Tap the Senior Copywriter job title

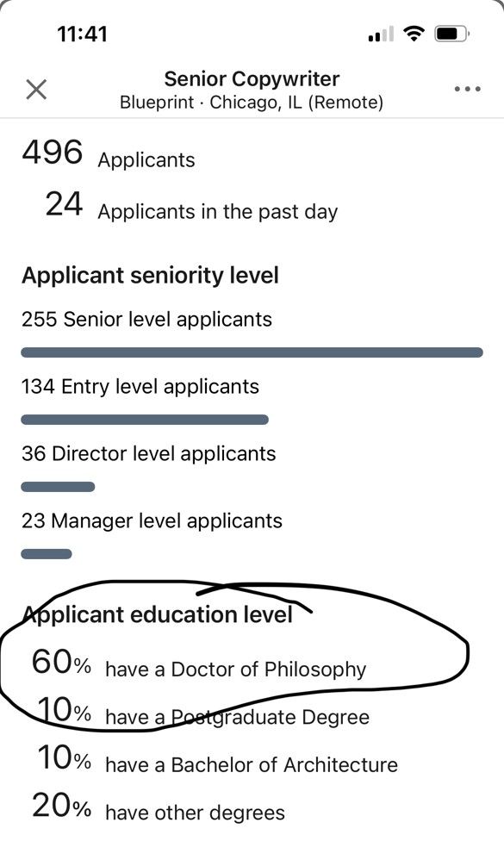pyautogui.click(x=252, y=79)
